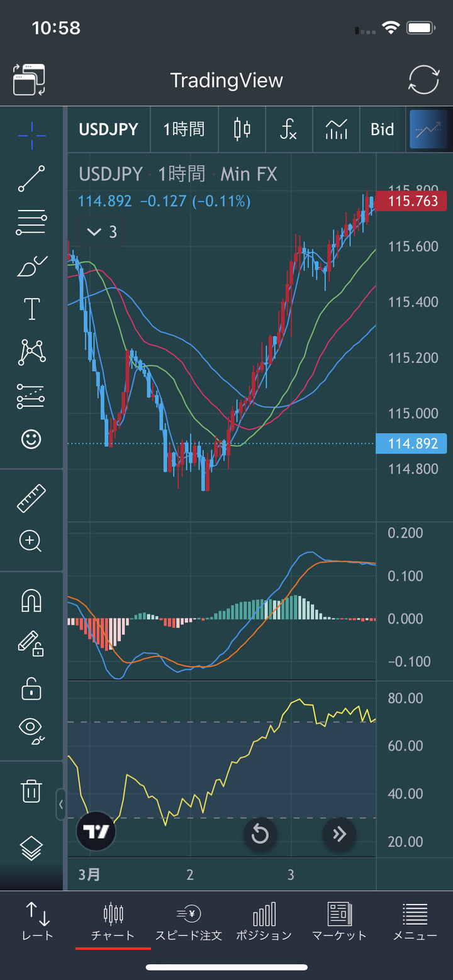The width and height of the screenshot is (453, 980).
Task: Select the チャート tab
Action: click(113, 921)
